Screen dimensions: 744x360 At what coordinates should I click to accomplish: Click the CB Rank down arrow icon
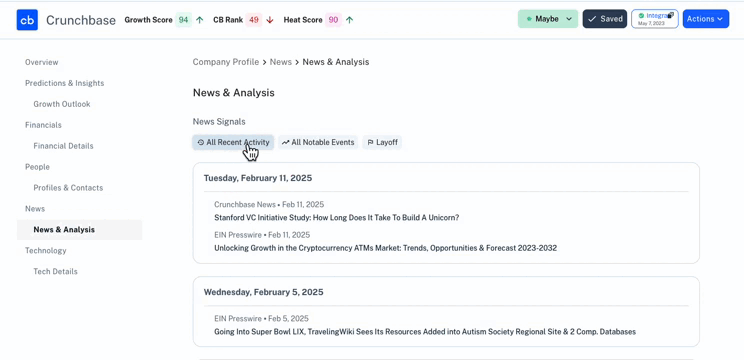[270, 20]
